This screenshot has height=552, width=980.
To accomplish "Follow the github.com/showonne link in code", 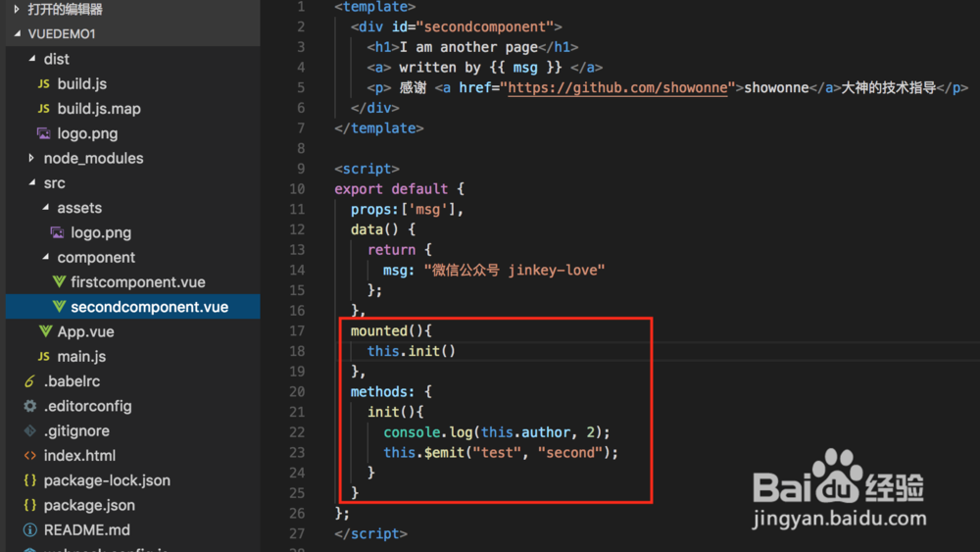I will (617, 87).
